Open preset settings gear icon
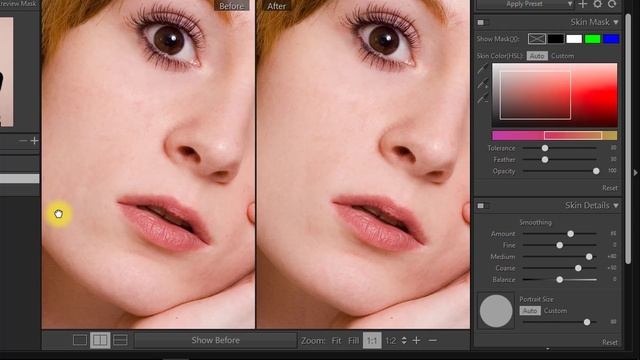Image resolution: width=640 pixels, height=360 pixels. tap(598, 4)
